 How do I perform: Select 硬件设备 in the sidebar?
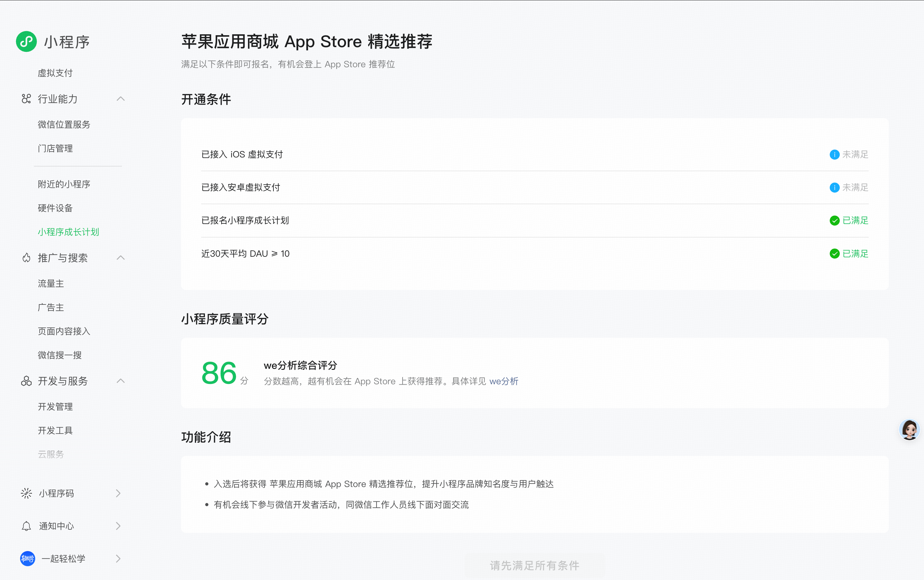click(55, 208)
